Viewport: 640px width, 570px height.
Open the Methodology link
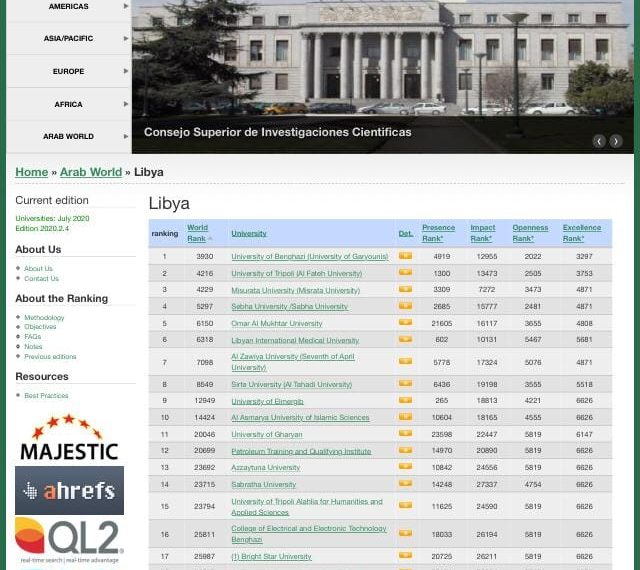(44, 317)
